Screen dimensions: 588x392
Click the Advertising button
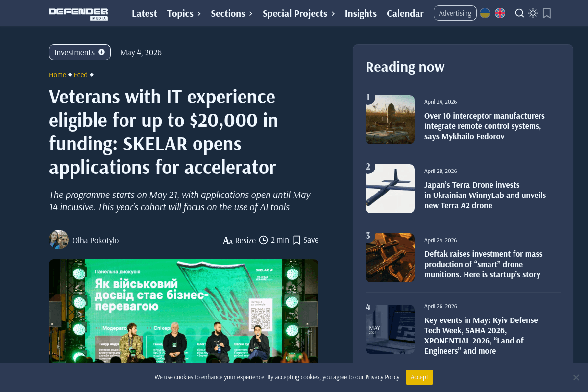[455, 13]
